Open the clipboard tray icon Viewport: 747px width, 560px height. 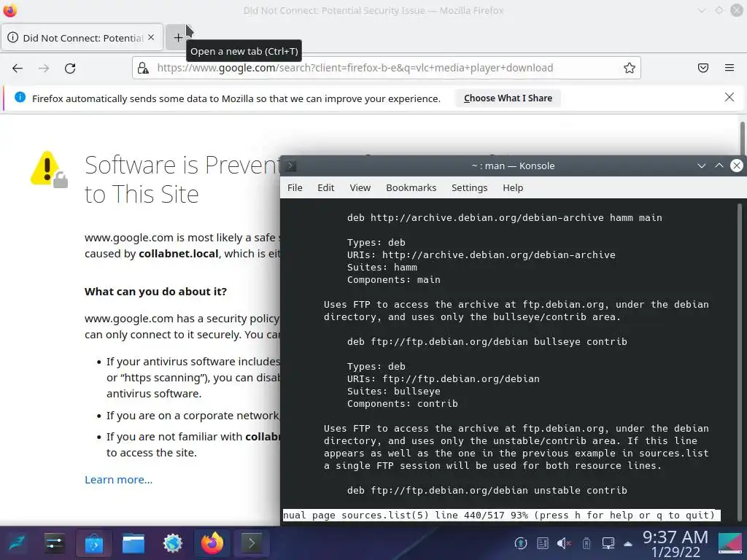coord(543,543)
